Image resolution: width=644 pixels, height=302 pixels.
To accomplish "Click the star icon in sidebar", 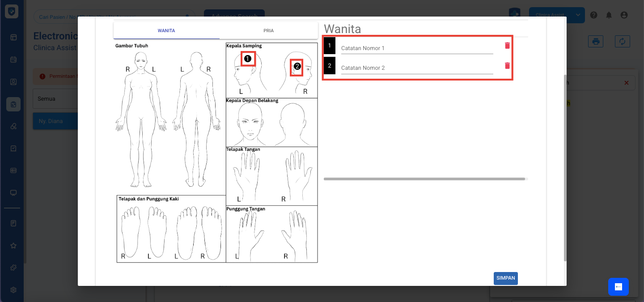I will click(13, 246).
